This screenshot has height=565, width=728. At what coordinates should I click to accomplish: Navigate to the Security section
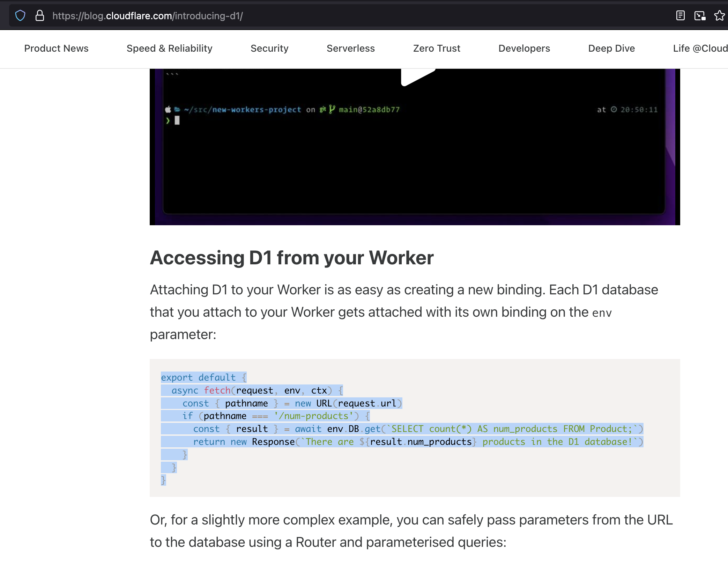(x=269, y=49)
